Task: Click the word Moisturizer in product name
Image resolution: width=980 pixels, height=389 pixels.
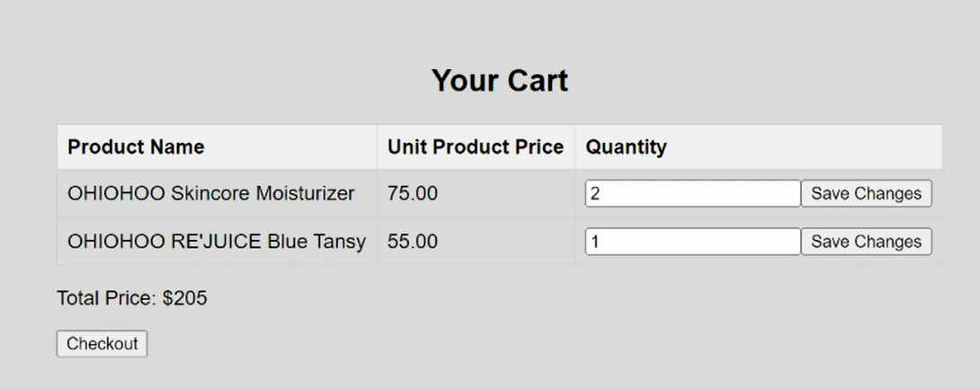Action: pyautogui.click(x=305, y=194)
